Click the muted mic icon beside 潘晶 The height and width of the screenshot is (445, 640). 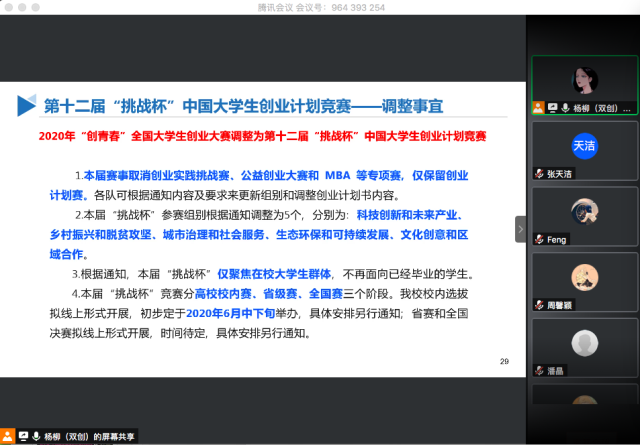coord(538,369)
